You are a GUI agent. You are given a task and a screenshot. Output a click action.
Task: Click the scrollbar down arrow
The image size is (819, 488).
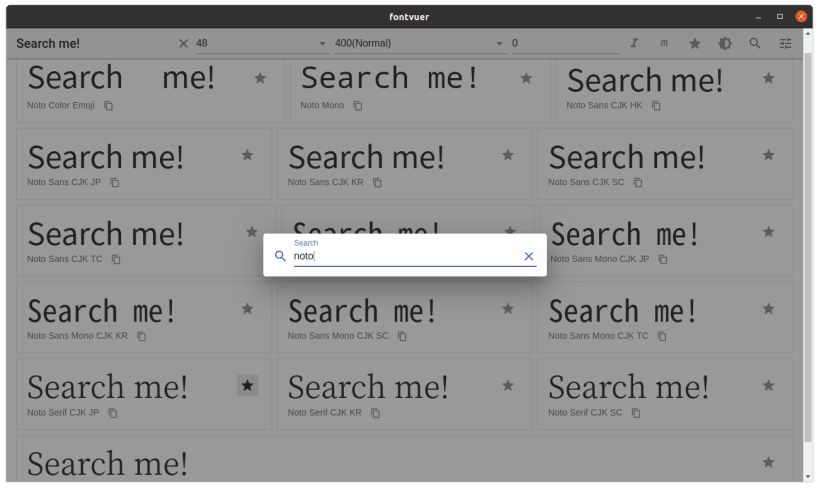[x=808, y=477]
